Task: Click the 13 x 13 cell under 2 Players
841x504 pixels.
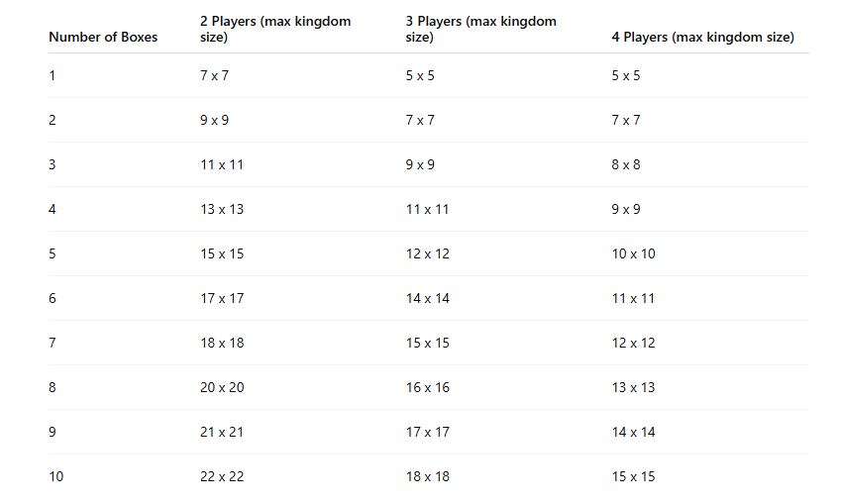Action: (222, 209)
